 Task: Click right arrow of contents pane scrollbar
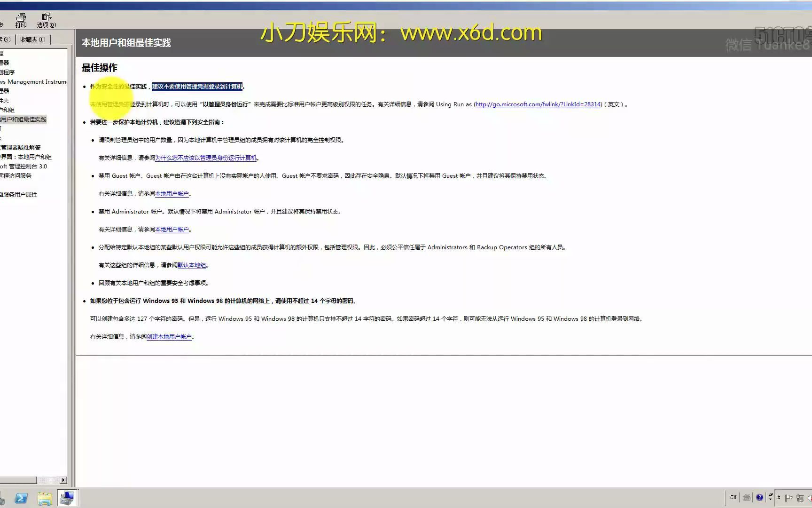63,480
